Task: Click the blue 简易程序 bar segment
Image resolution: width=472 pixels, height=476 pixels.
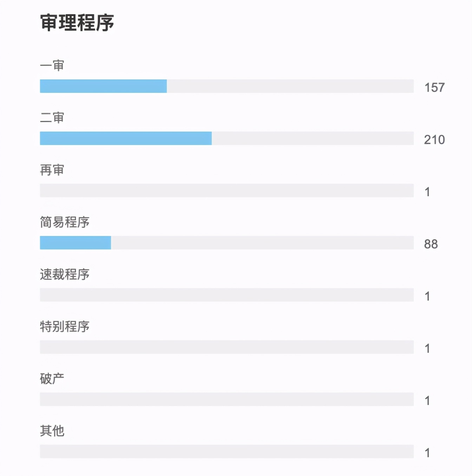Action: click(76, 243)
